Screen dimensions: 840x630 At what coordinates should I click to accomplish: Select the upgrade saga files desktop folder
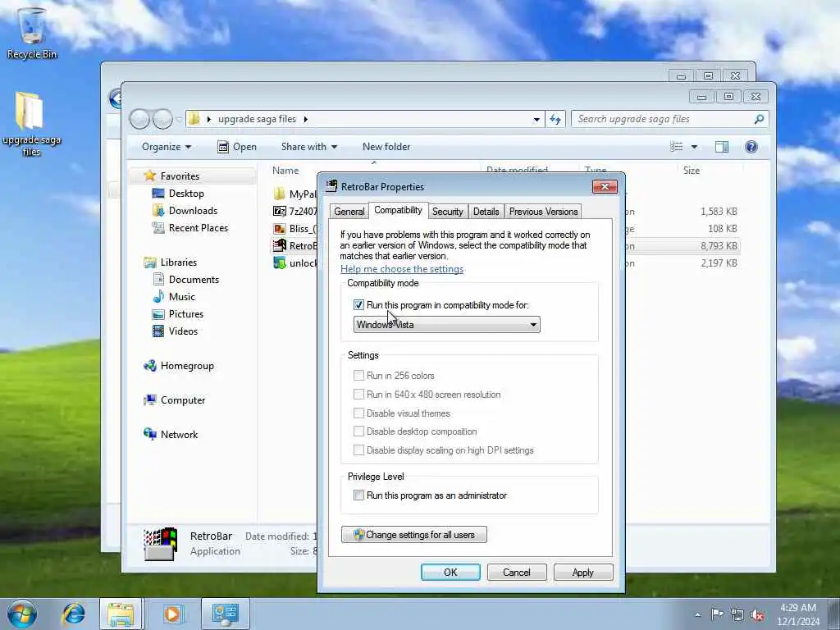click(x=30, y=124)
